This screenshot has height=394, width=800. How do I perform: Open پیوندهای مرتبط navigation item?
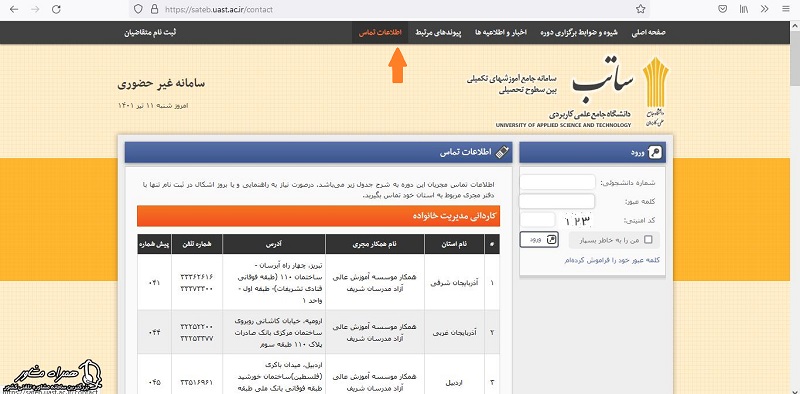click(x=438, y=33)
